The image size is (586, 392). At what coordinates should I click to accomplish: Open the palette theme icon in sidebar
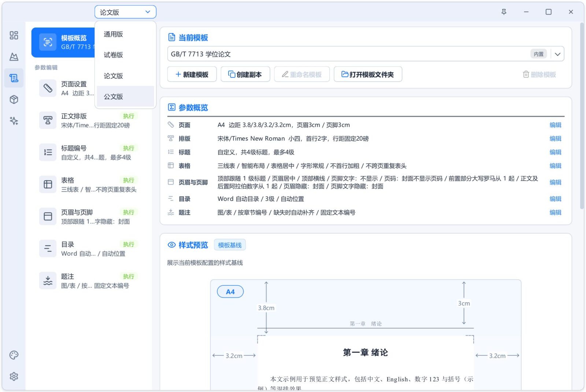[x=14, y=355]
